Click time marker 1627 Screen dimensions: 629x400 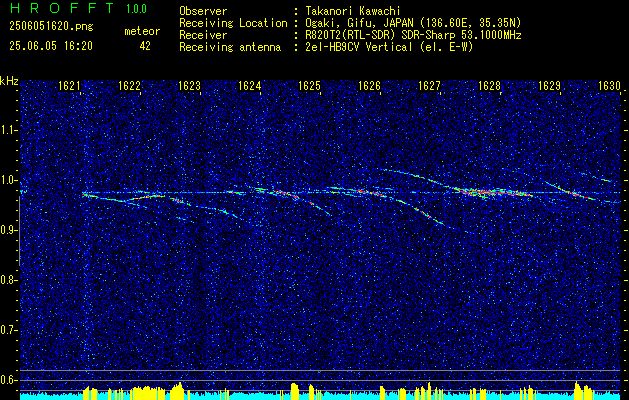click(x=429, y=86)
